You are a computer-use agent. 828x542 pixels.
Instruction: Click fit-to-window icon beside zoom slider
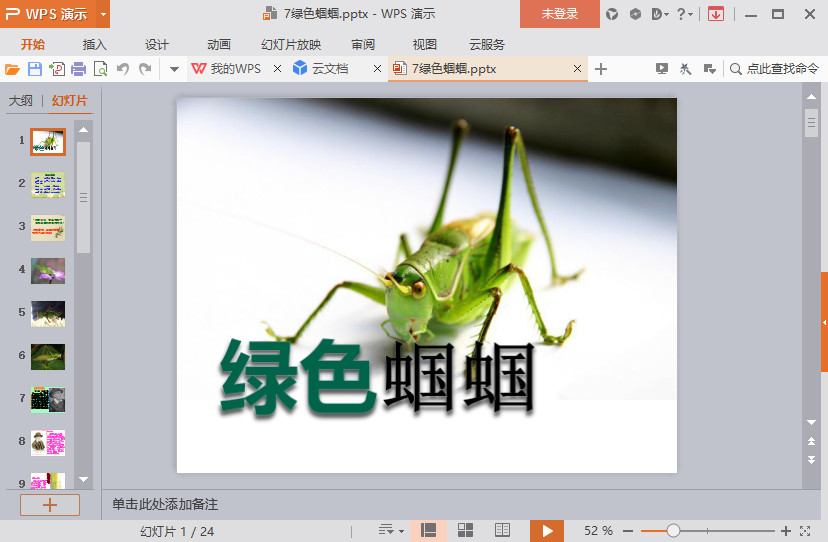point(805,530)
